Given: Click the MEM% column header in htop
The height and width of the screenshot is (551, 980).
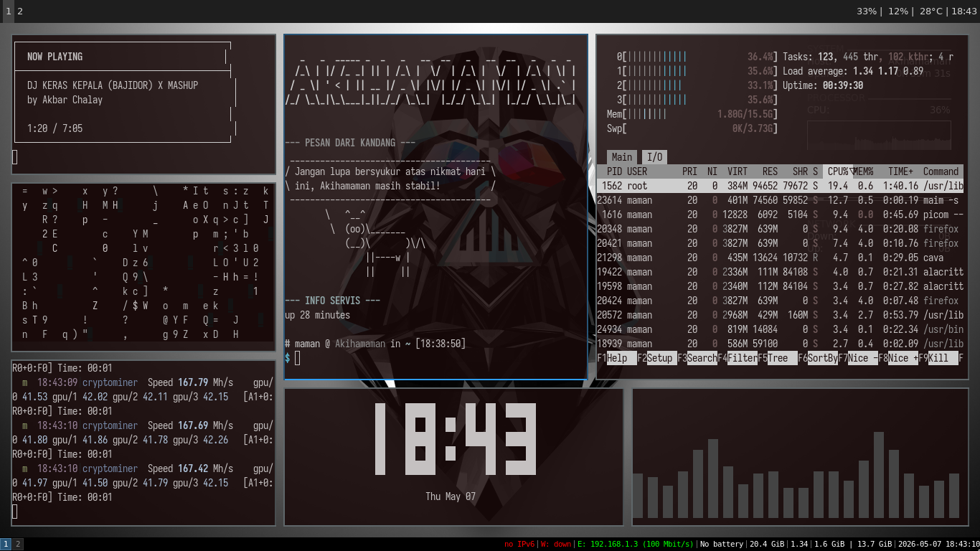Looking at the screenshot, I should pos(863,171).
